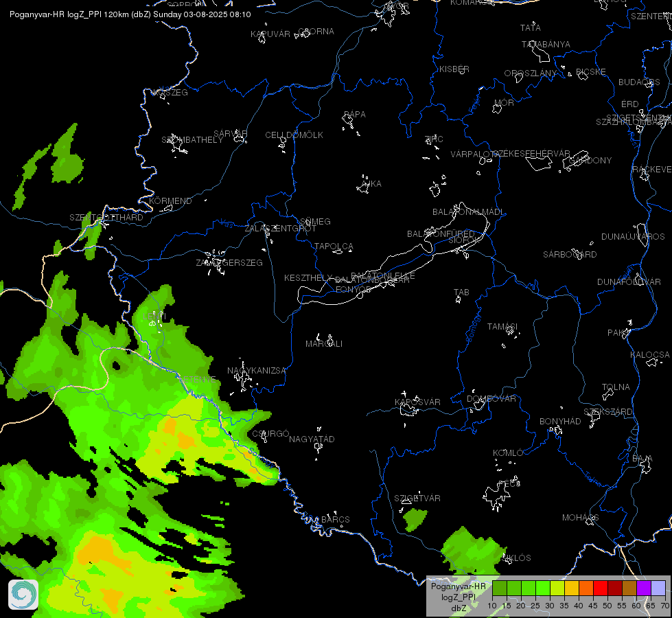Click the TAPOLCA city label

(334, 247)
